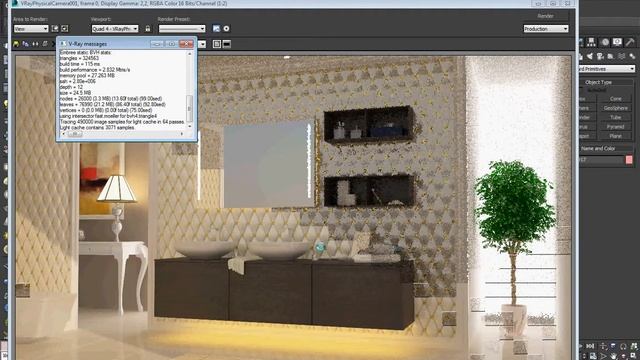Screen dimensions: 640x360
Task: Toggle the render window UI button
Action: 227,44
